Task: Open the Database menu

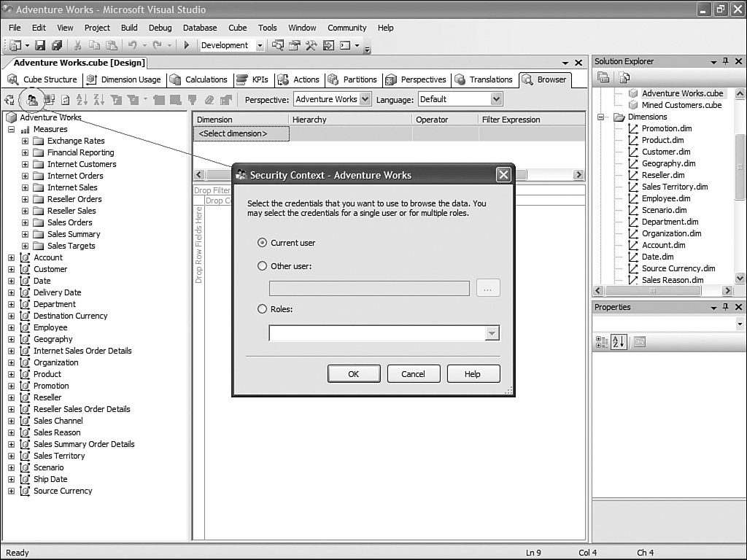Action: point(200,28)
